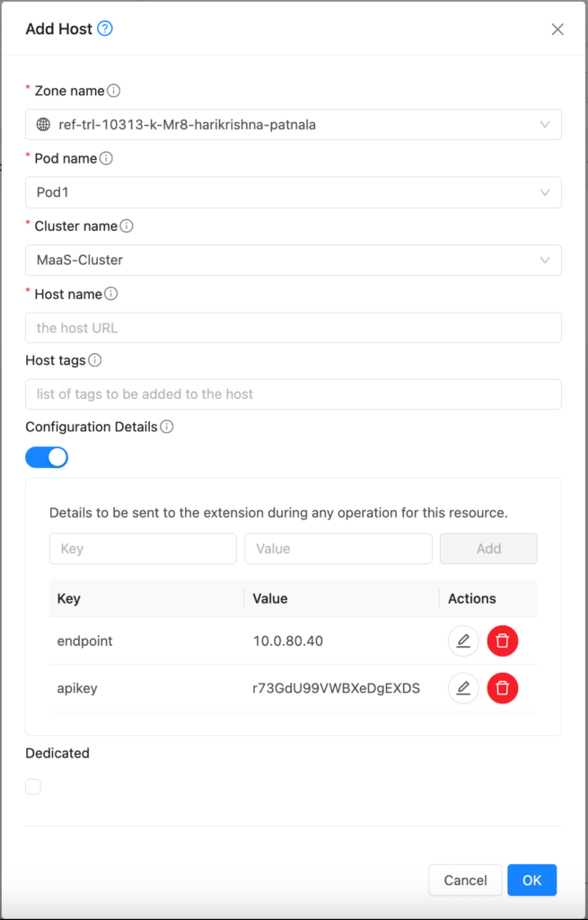Disable the Configuration Details toggle
Viewport: 588px width, 920px height.
pos(47,457)
